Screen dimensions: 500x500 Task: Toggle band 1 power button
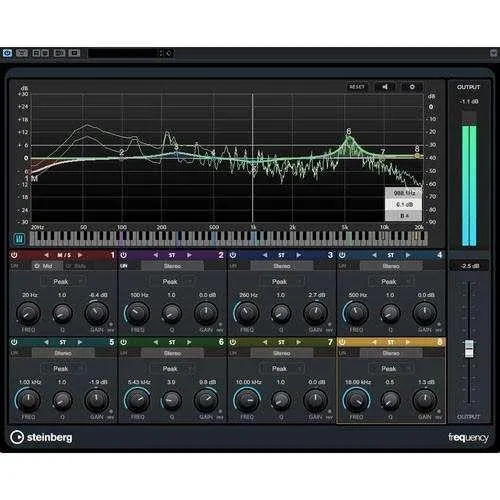(14, 255)
